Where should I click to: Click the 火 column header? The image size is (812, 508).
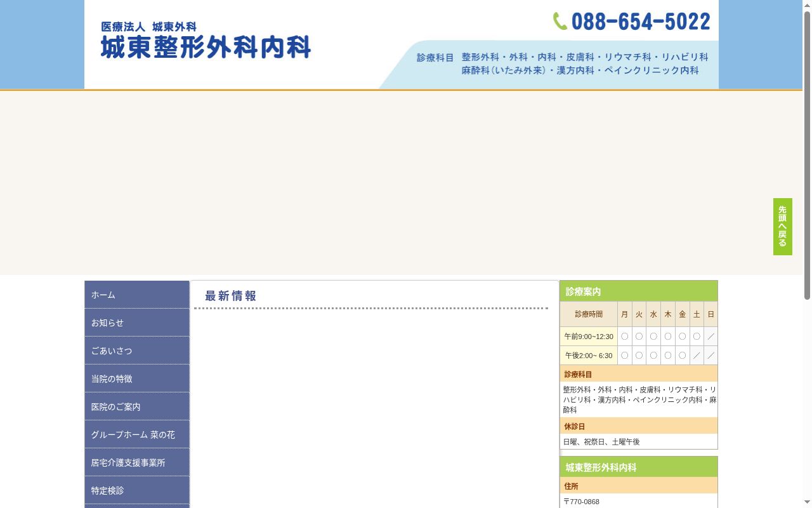639,314
